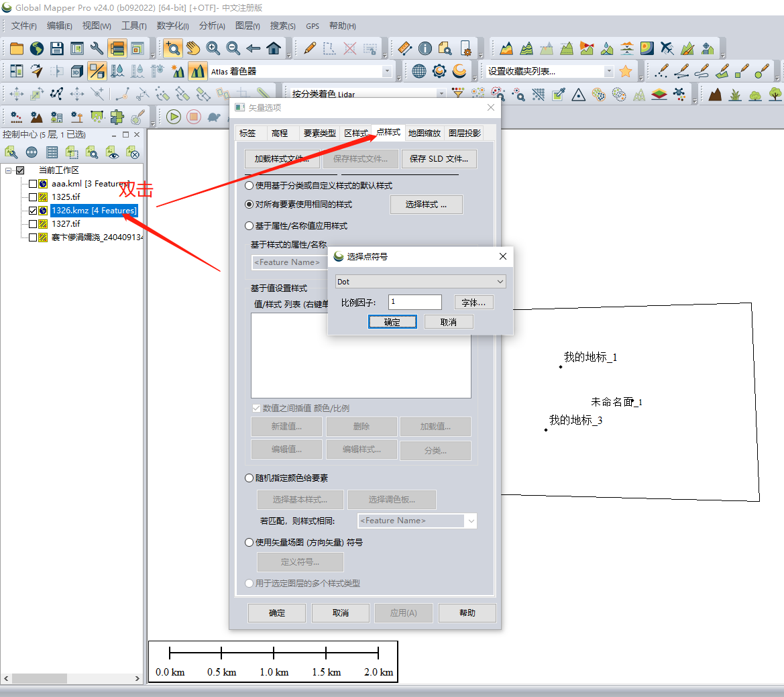Collapse the 当前工作区 tree node
784x697 pixels.
(9, 170)
